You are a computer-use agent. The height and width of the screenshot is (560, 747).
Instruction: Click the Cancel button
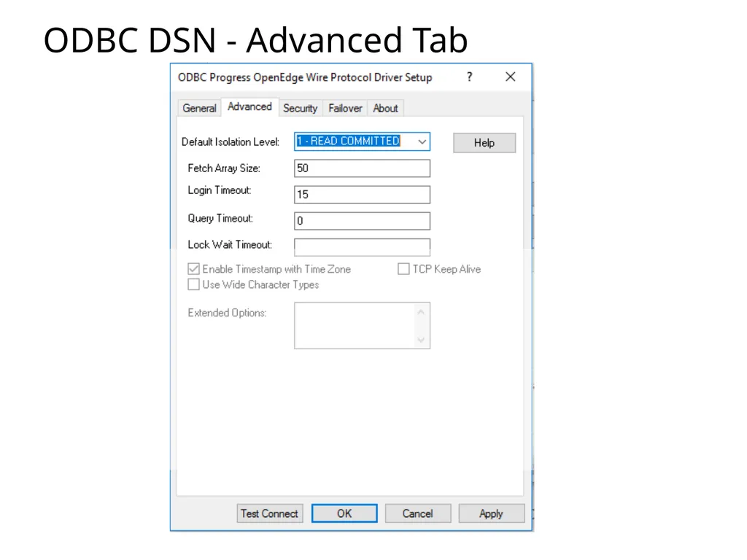[418, 513]
